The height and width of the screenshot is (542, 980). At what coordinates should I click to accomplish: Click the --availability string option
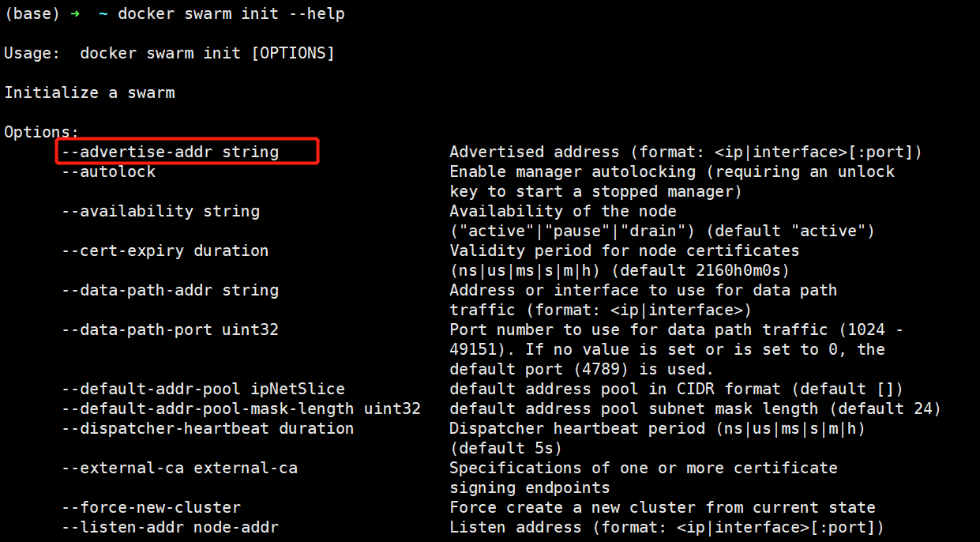[x=161, y=211]
